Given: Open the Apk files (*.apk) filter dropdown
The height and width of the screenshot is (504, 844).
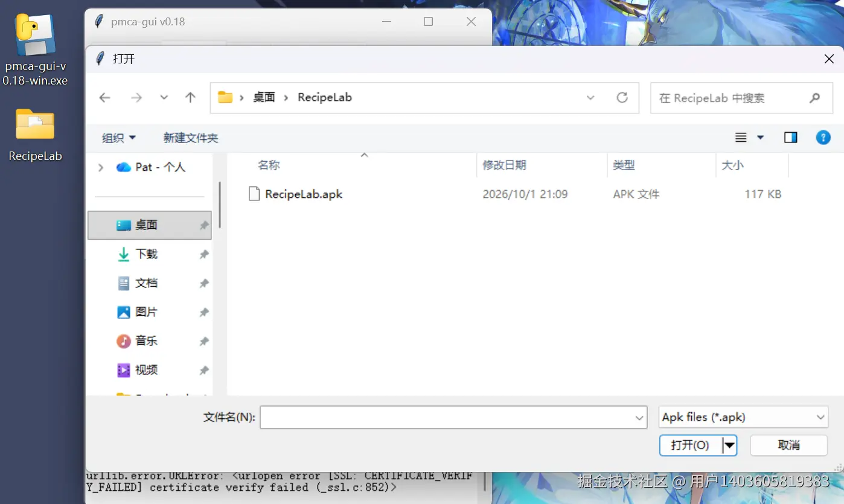Looking at the screenshot, I should (743, 417).
